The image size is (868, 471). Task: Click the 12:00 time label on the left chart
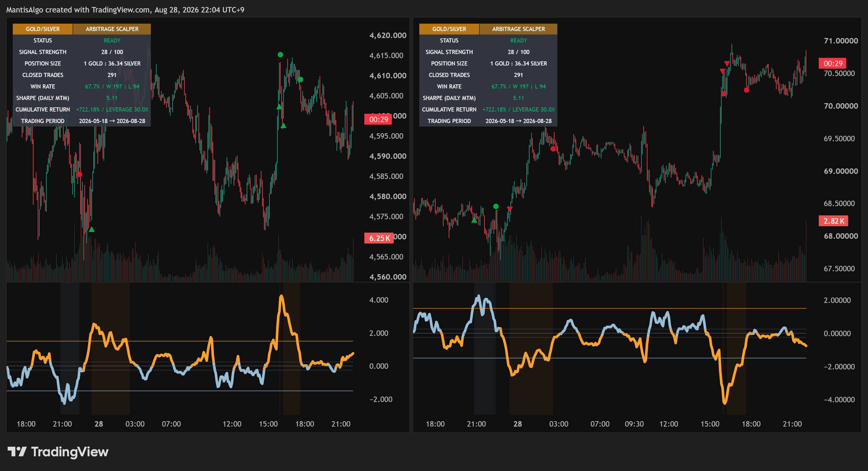(232, 424)
